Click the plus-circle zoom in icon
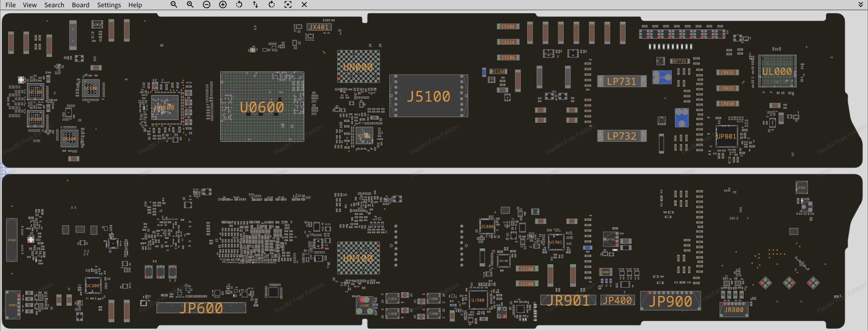This screenshot has width=868, height=331. click(x=223, y=5)
